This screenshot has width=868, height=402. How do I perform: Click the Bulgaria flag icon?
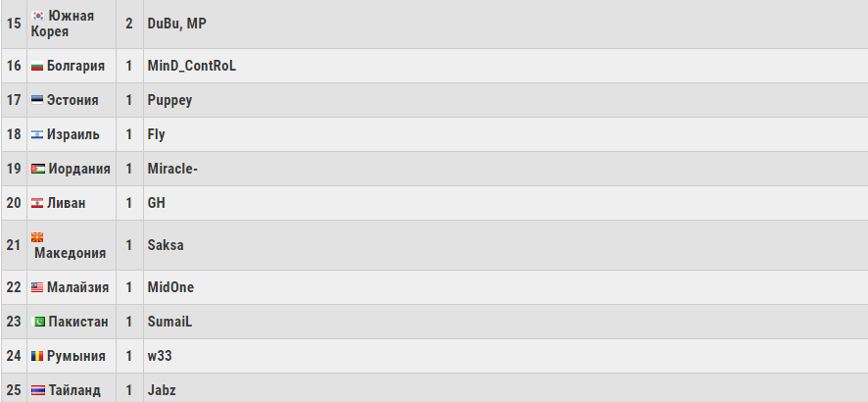pyautogui.click(x=37, y=67)
